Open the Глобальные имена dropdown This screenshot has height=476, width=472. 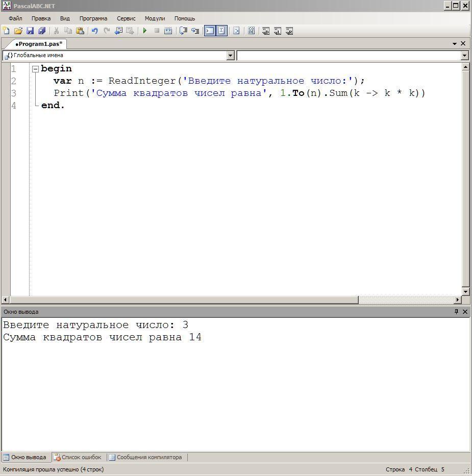point(230,55)
